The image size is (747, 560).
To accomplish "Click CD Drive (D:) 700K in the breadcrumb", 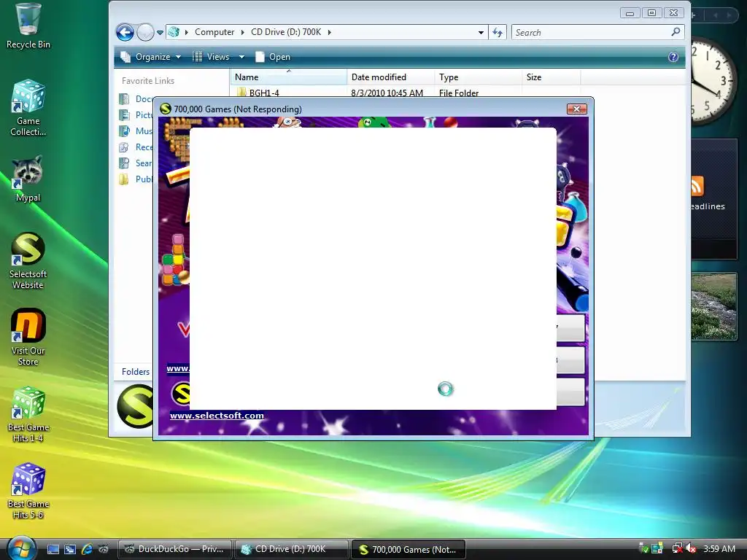I will pos(286,32).
